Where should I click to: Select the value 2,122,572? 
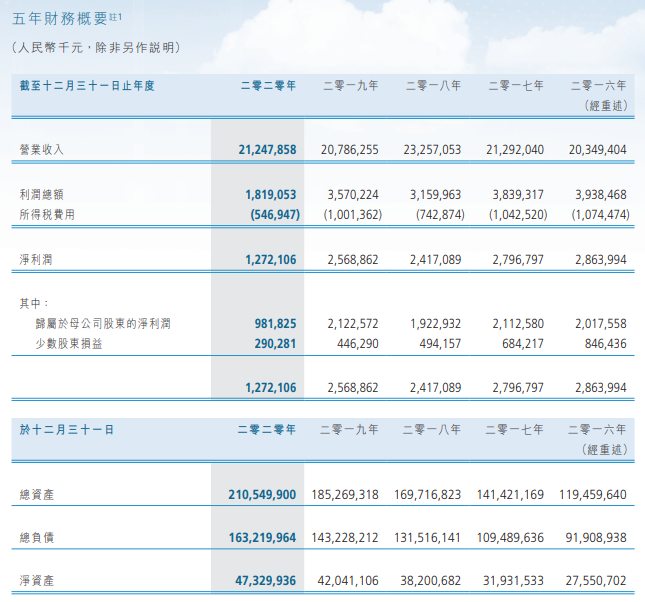coord(353,323)
